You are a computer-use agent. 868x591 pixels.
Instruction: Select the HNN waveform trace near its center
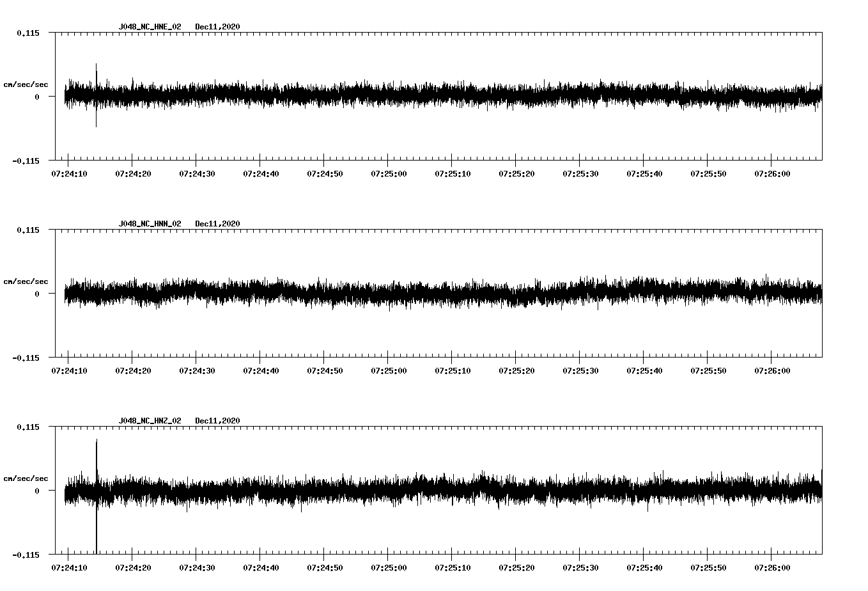point(441,294)
